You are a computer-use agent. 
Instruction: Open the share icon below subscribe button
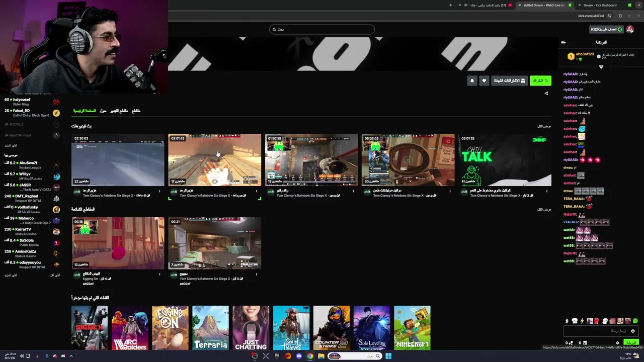point(546,93)
